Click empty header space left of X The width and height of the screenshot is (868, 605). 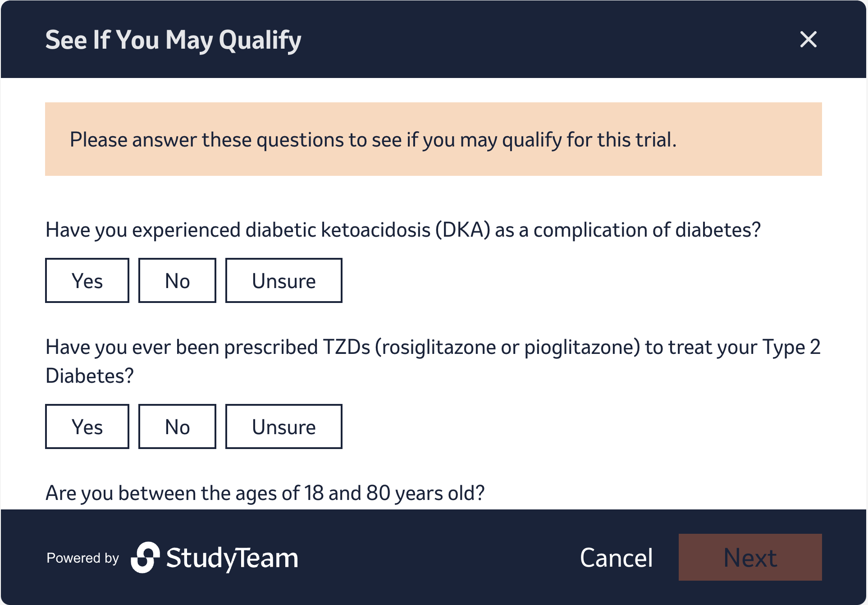click(541, 40)
